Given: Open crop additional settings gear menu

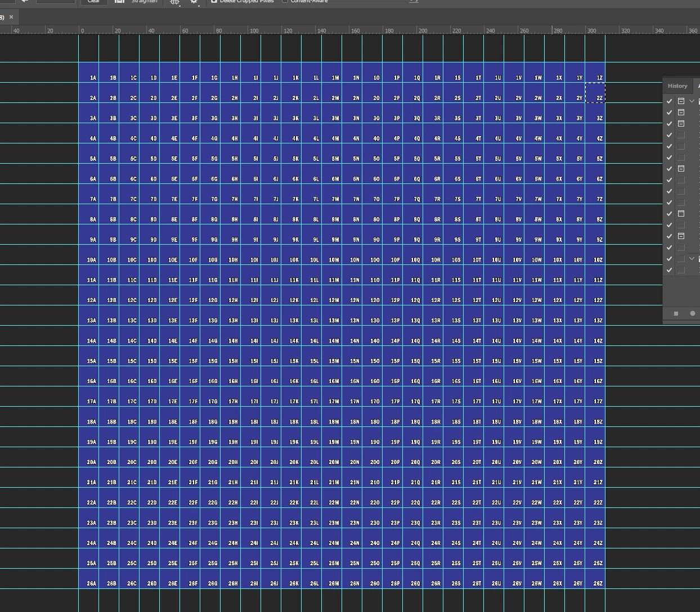Looking at the screenshot, I should tap(194, 2).
